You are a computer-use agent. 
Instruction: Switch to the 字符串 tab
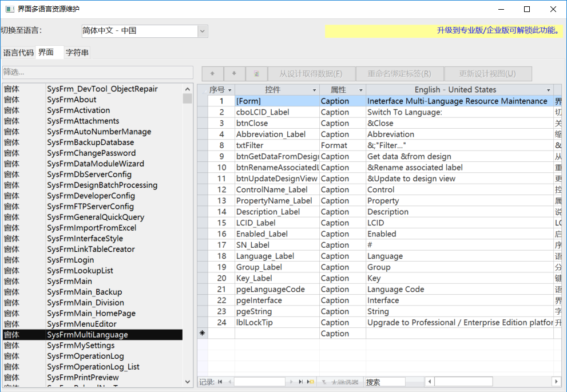77,53
